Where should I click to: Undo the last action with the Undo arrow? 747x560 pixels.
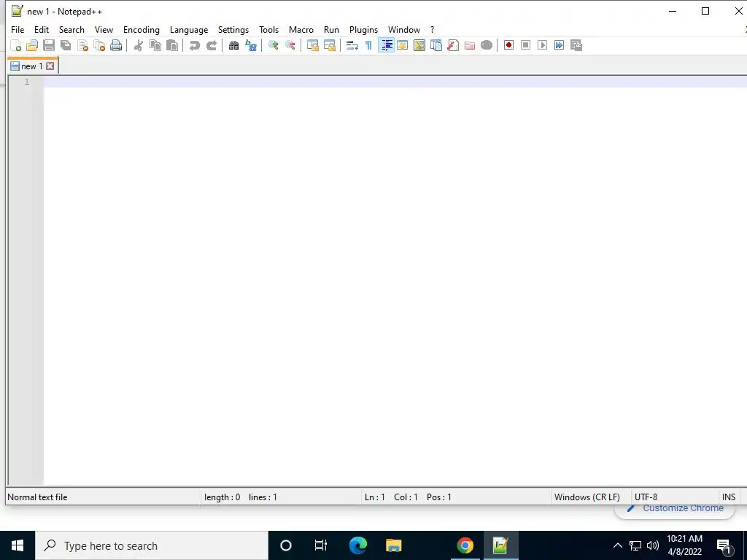(194, 45)
